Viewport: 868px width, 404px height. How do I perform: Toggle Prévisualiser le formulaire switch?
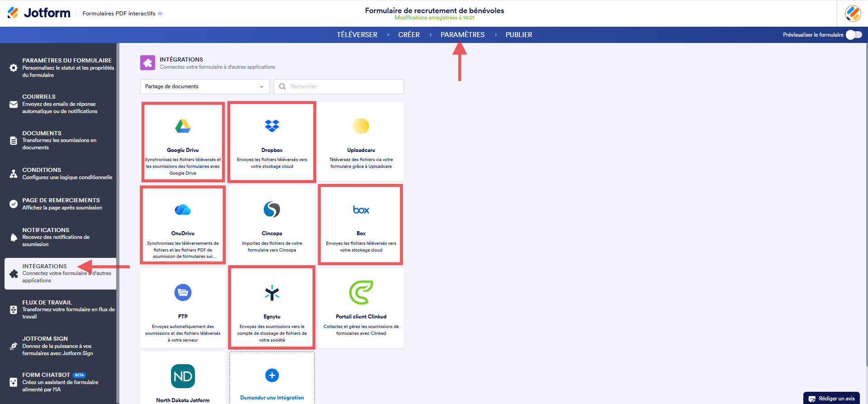[x=854, y=35]
